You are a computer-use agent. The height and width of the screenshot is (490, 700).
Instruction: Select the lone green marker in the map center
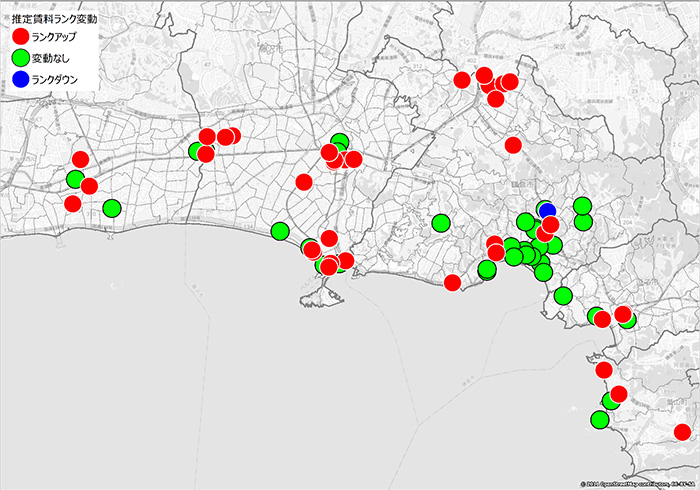click(440, 223)
